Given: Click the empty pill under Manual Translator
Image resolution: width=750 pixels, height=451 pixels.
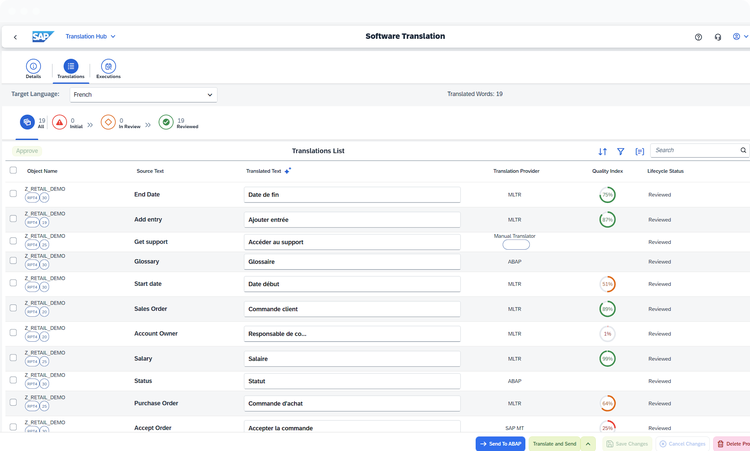Looking at the screenshot, I should click(516, 245).
